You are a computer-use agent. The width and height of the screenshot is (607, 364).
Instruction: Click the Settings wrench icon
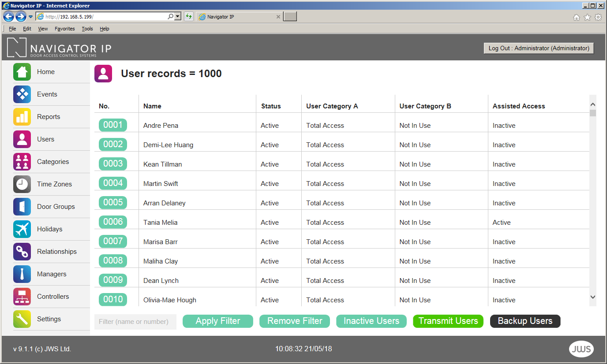(x=22, y=319)
